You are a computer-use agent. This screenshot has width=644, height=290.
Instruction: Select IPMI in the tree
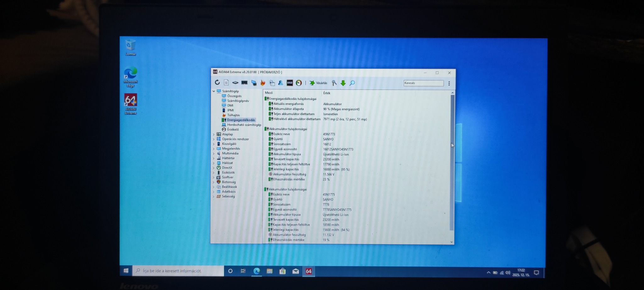pos(230,110)
